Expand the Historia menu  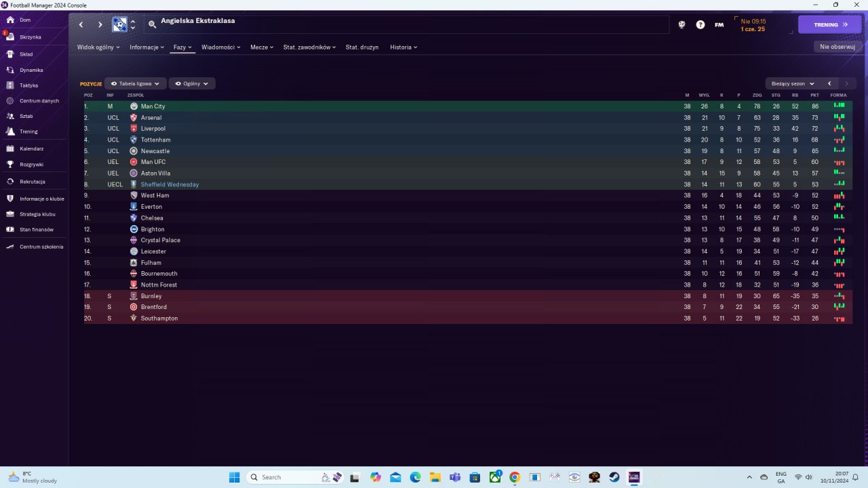(x=403, y=47)
